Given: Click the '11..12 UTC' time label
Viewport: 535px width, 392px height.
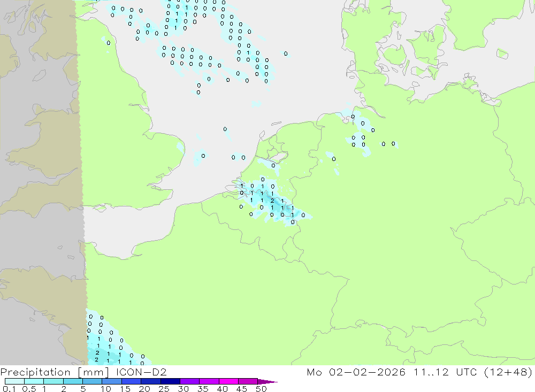Looking at the screenshot, I should [445, 372].
